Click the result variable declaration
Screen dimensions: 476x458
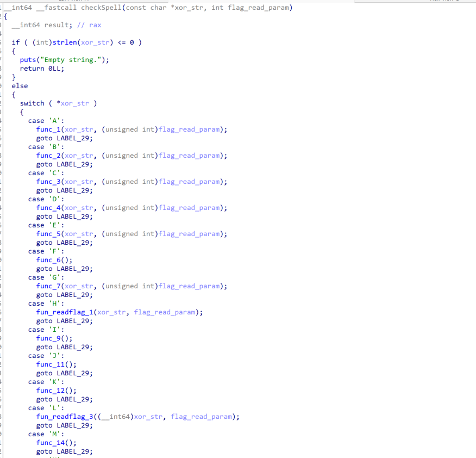coord(61,25)
